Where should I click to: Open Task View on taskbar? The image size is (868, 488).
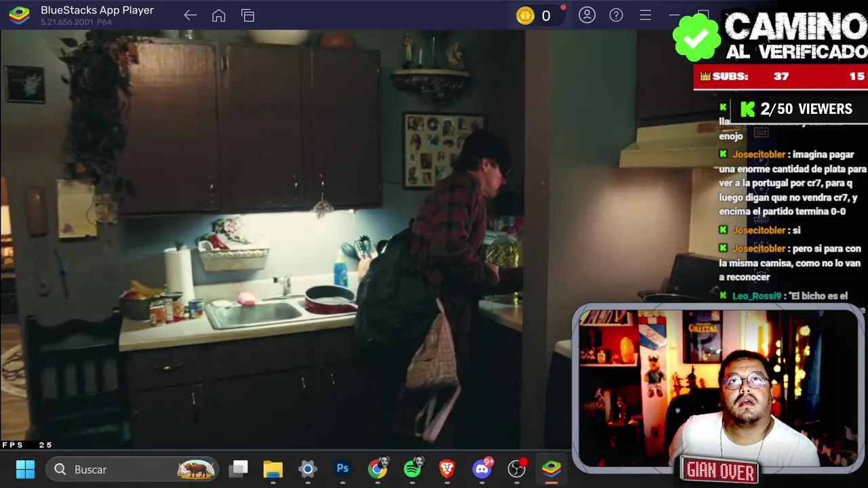click(238, 469)
